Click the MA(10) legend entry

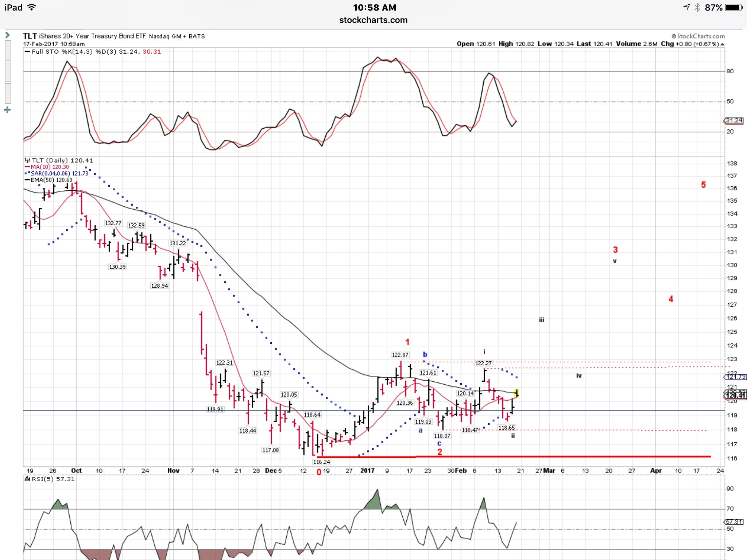(47, 167)
